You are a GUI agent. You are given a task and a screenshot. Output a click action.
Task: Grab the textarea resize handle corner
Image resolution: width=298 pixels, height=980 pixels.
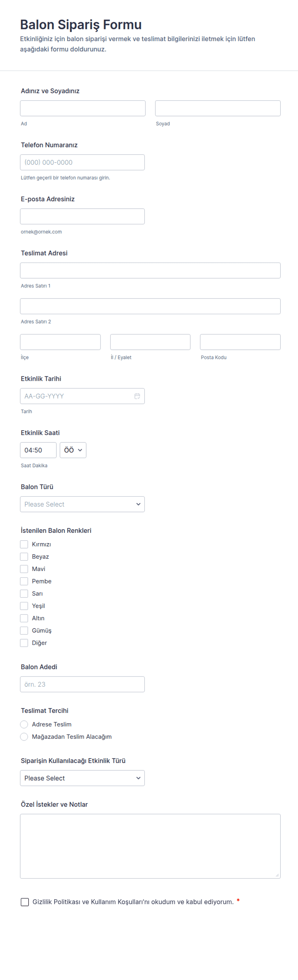pos(277,875)
